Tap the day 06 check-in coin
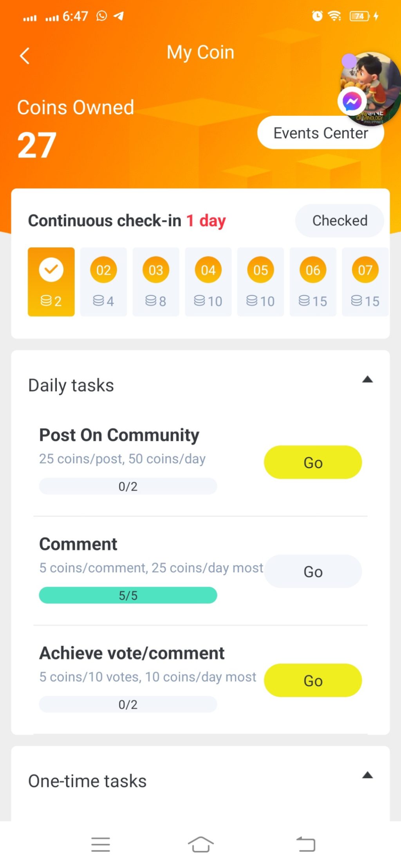 [x=313, y=270]
